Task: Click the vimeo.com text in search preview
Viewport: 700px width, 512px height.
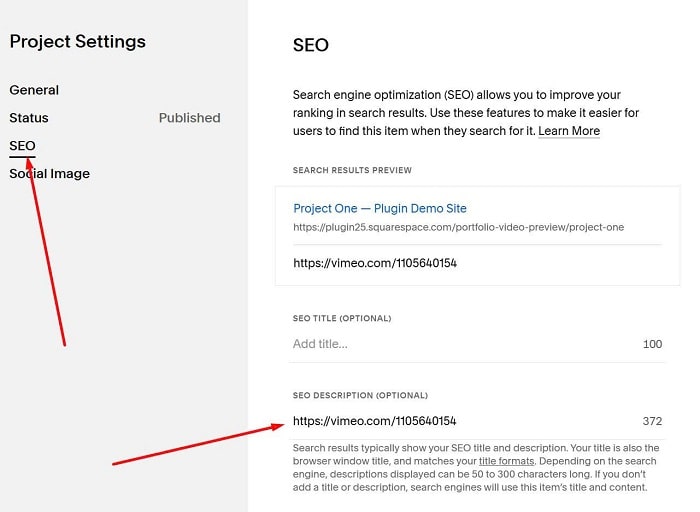Action: coord(374,264)
